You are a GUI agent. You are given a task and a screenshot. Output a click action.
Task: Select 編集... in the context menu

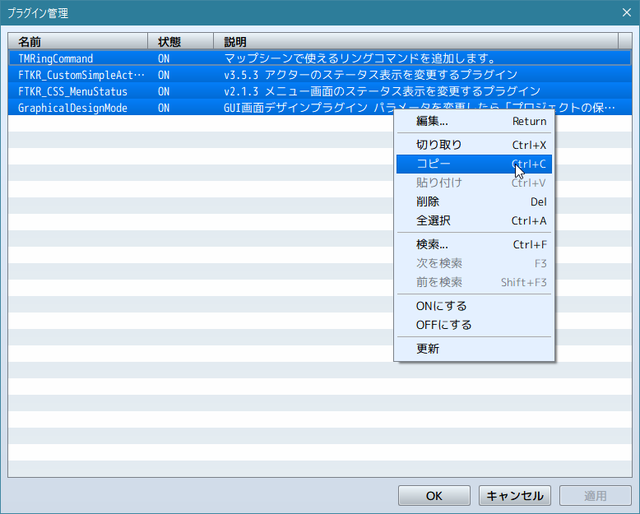474,121
